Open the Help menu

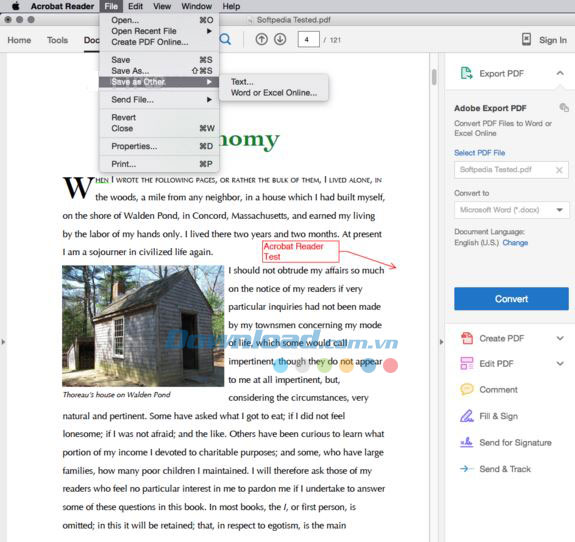tap(231, 6)
